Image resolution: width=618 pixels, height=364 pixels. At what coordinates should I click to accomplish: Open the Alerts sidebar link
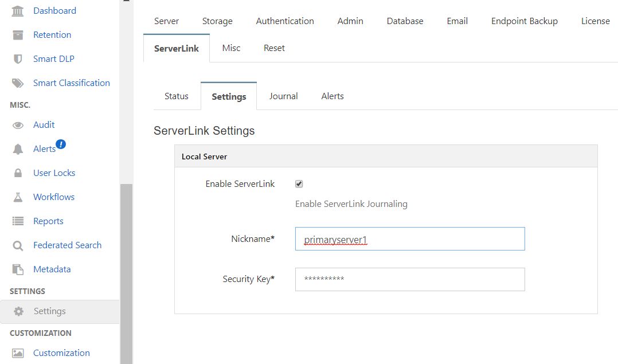coord(44,148)
